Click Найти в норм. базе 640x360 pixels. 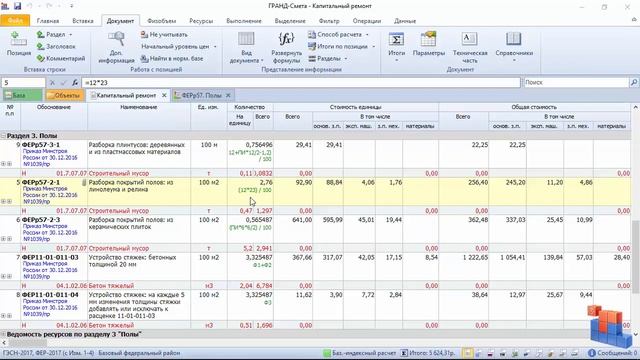click(172, 58)
